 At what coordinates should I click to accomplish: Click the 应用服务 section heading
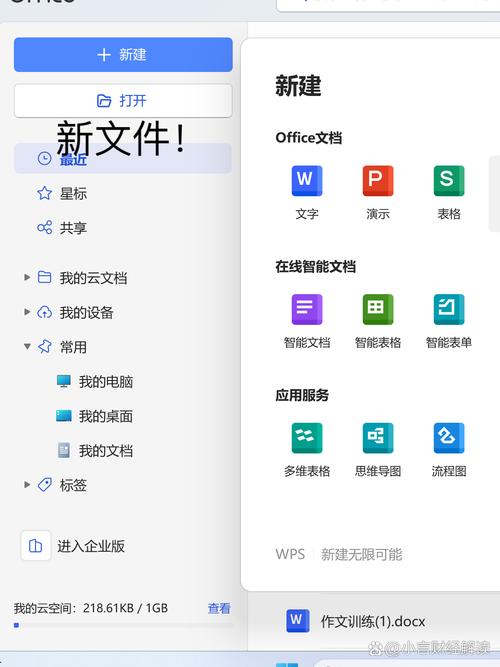click(302, 395)
